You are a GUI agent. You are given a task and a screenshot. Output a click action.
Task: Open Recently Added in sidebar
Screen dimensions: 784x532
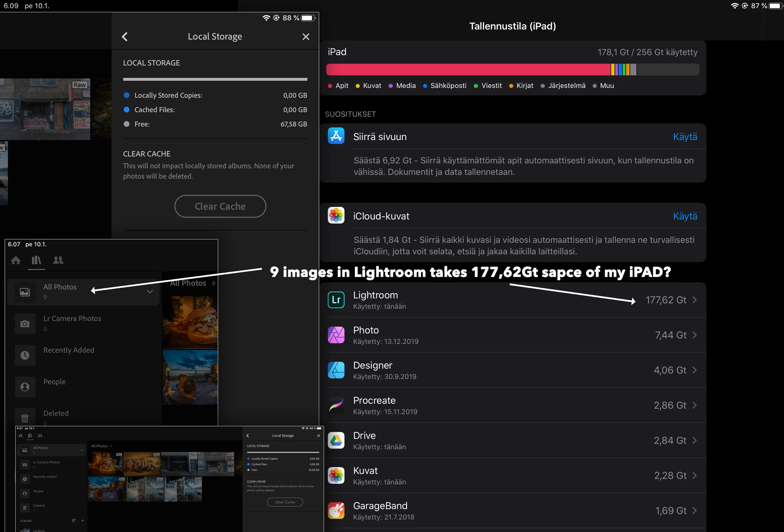click(69, 350)
